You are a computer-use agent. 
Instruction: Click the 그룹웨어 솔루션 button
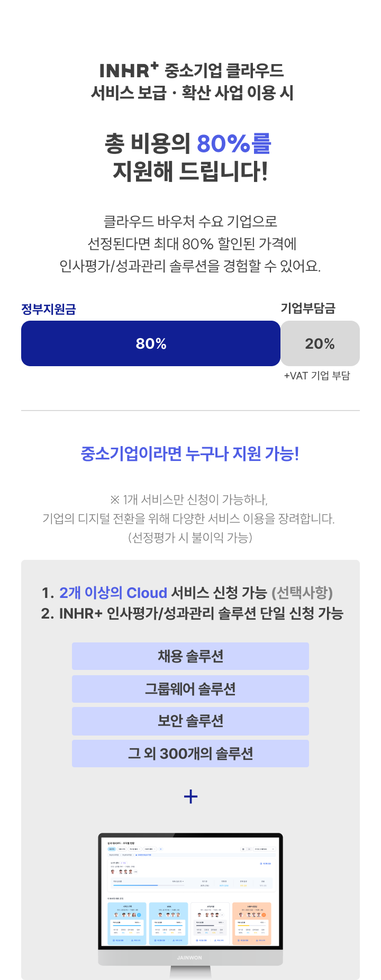coord(190,689)
